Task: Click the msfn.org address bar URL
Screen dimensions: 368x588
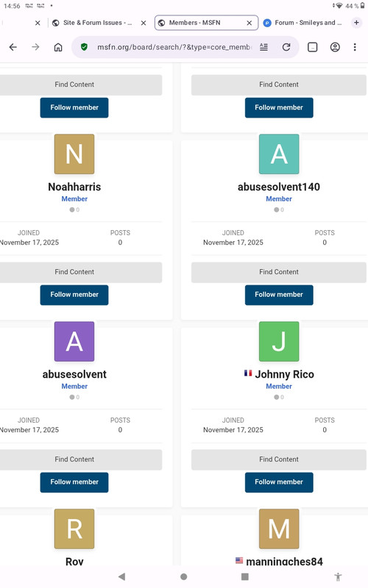Action: [x=174, y=47]
